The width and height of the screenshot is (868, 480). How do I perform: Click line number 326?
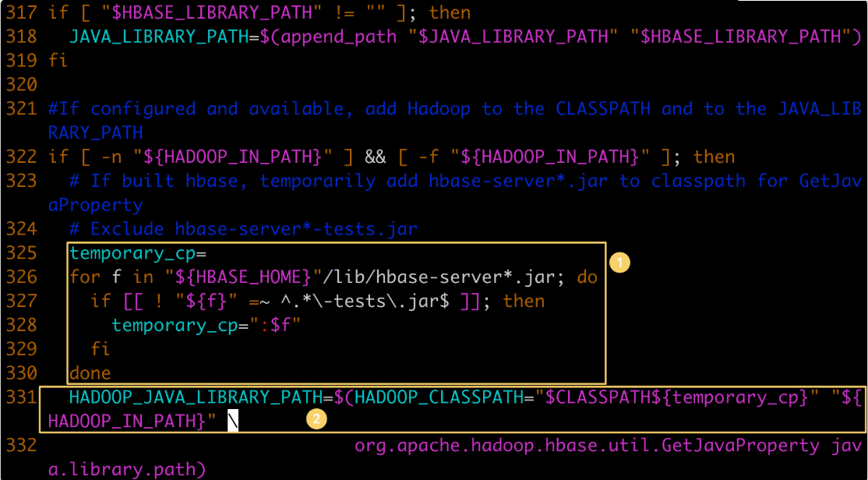[22, 277]
